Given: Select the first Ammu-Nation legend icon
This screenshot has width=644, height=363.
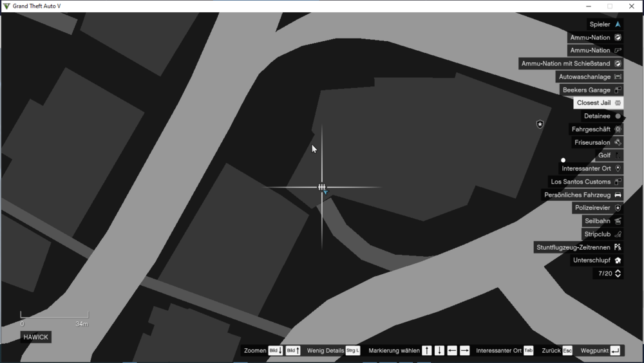Looking at the screenshot, I should [x=618, y=37].
